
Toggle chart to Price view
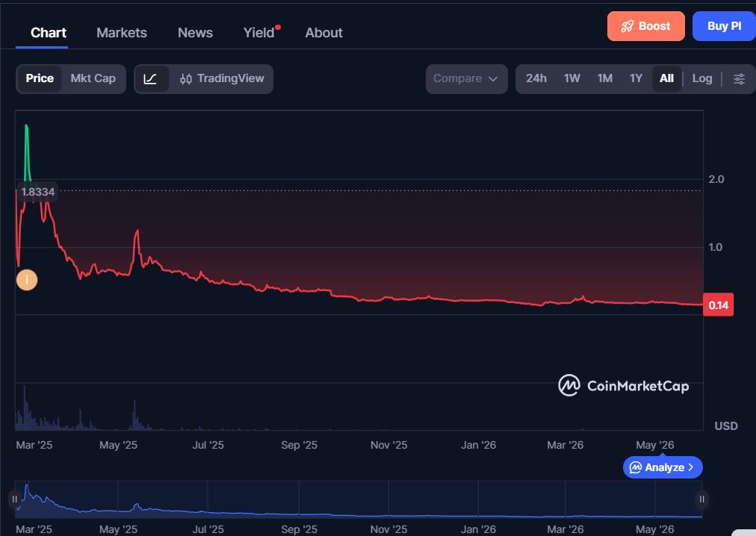[40, 78]
